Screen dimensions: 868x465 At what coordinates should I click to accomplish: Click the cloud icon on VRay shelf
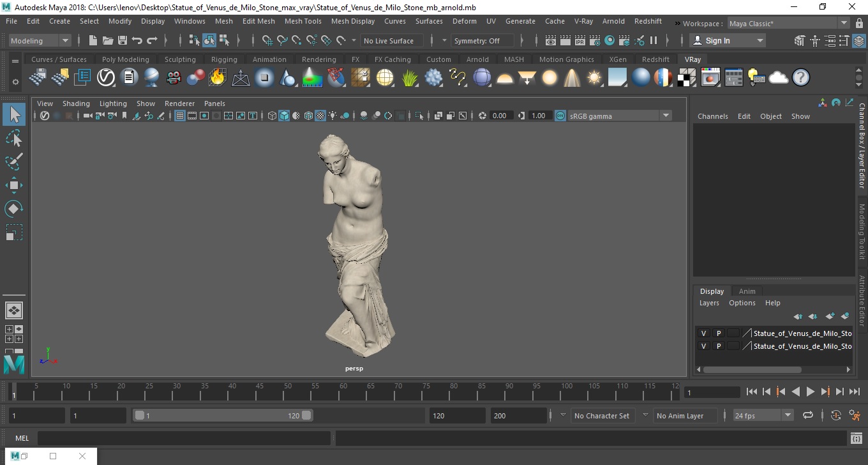pyautogui.click(x=779, y=78)
